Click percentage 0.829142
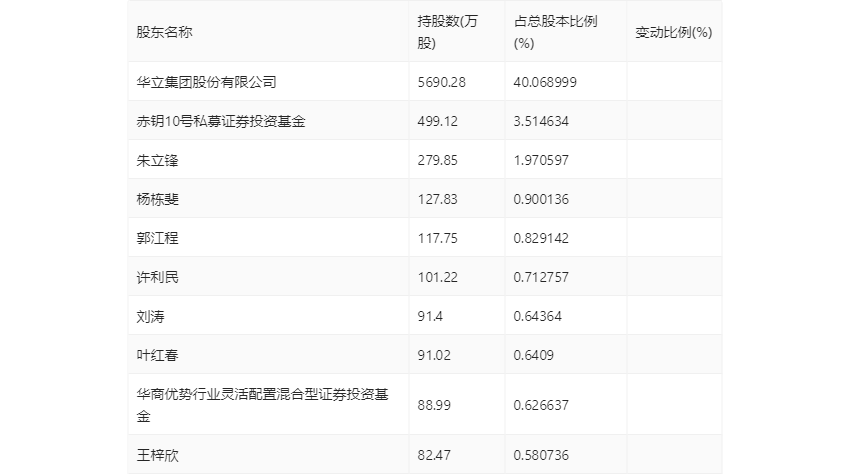The image size is (850, 474). (541, 238)
